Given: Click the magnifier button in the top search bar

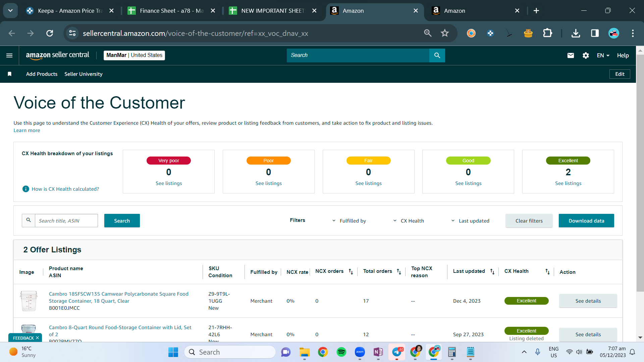Looking at the screenshot, I should (x=437, y=55).
